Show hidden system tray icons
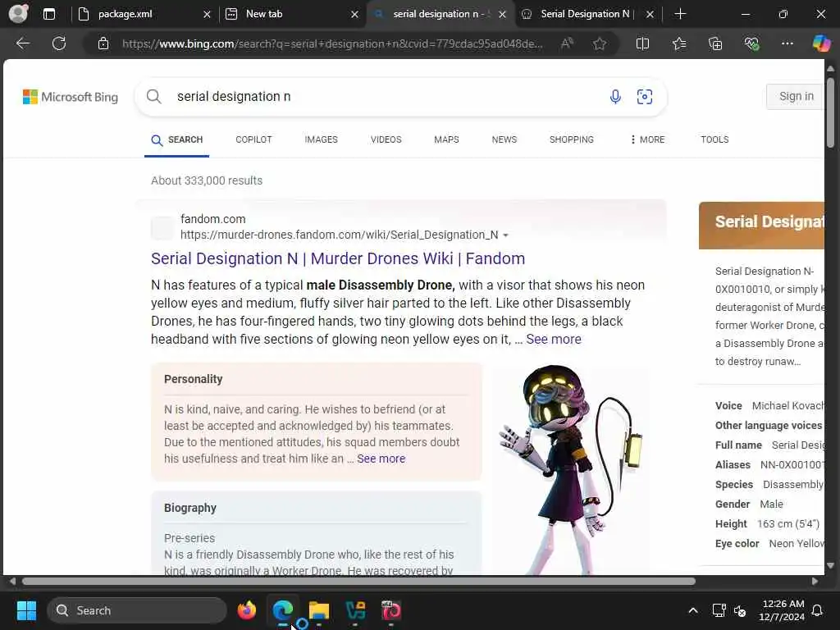 point(692,610)
